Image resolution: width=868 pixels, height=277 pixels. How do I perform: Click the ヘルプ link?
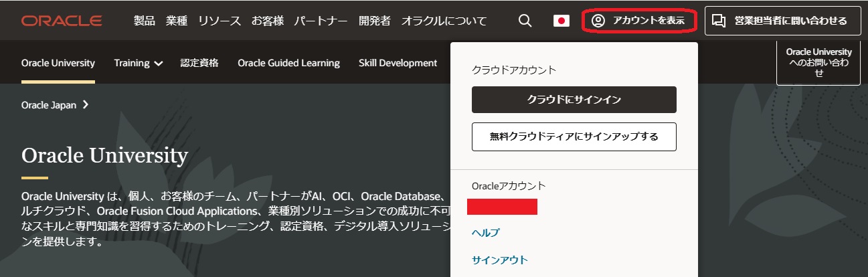pos(486,233)
